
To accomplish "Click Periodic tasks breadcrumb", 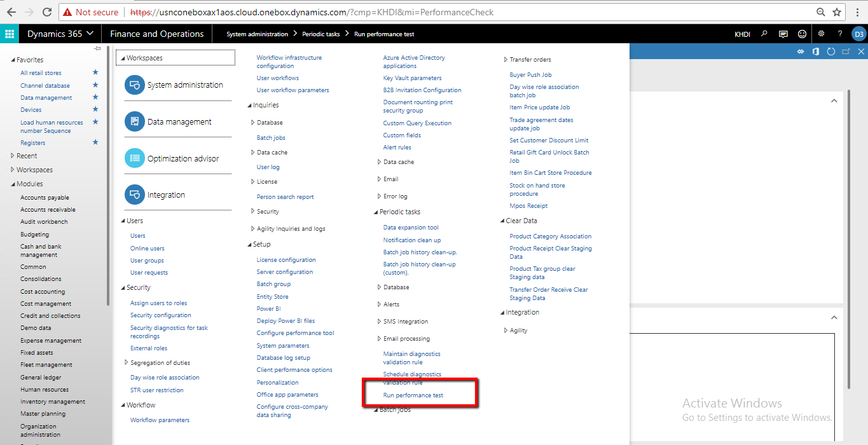I will pyautogui.click(x=321, y=34).
